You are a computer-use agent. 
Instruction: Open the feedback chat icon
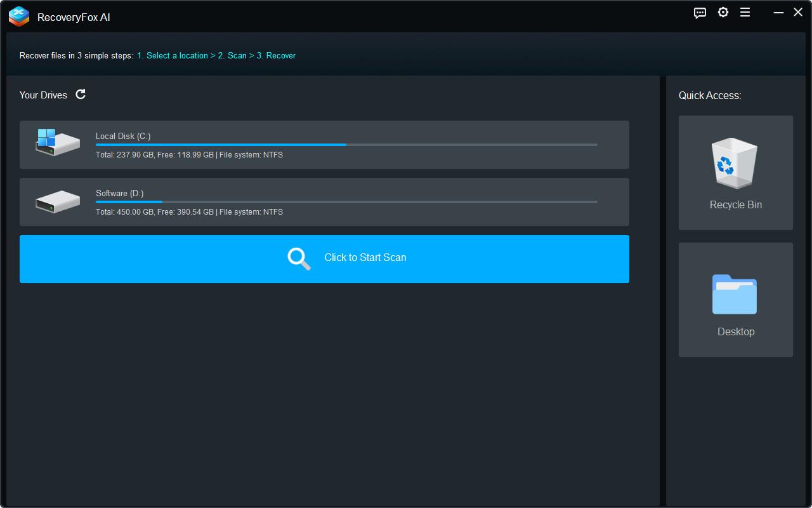pos(699,12)
